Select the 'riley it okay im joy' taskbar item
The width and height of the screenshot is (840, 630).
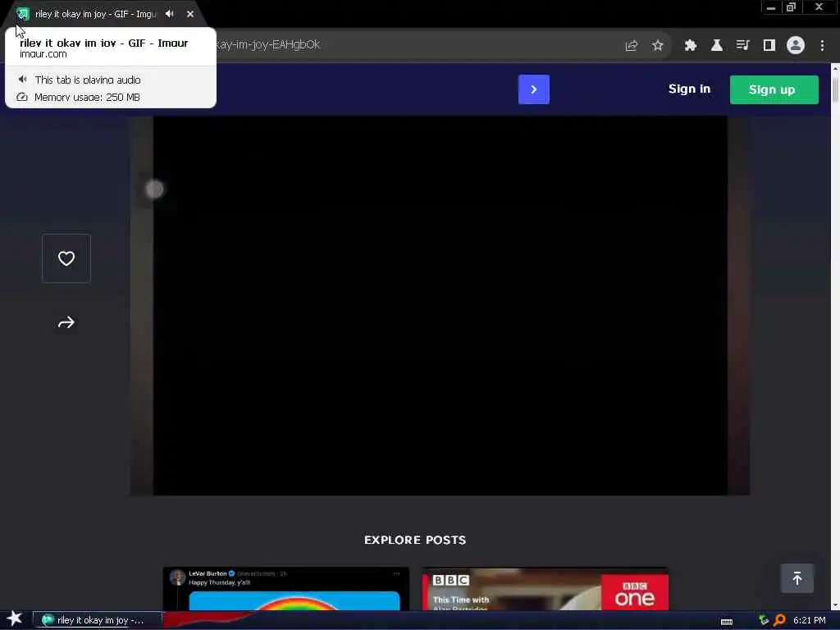click(x=98, y=620)
